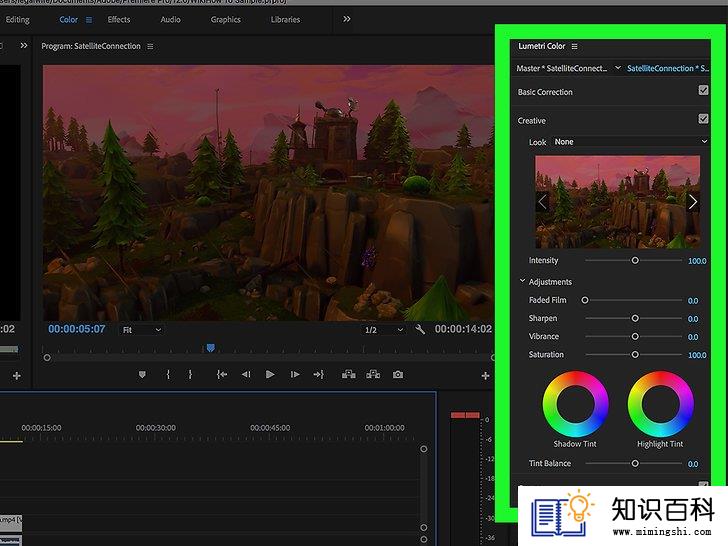The width and height of the screenshot is (728, 546).
Task: Select the Color workspace tab
Action: click(68, 20)
